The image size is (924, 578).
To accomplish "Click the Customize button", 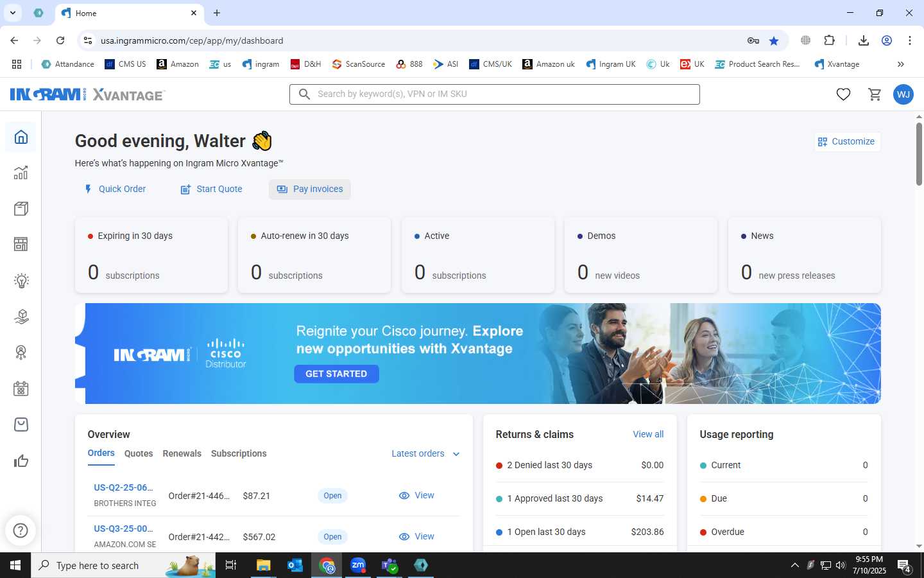I will [847, 141].
